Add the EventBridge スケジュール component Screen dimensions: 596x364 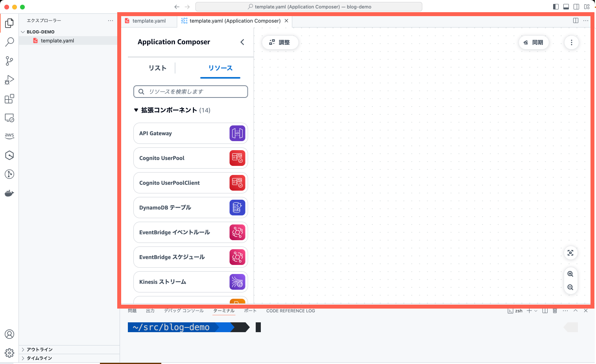tap(191, 257)
